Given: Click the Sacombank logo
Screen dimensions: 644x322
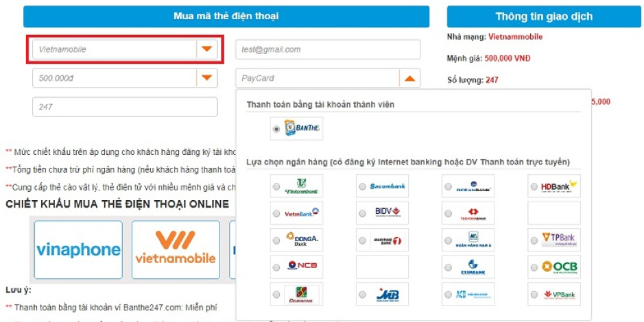Looking at the screenshot, I should pos(388,186).
